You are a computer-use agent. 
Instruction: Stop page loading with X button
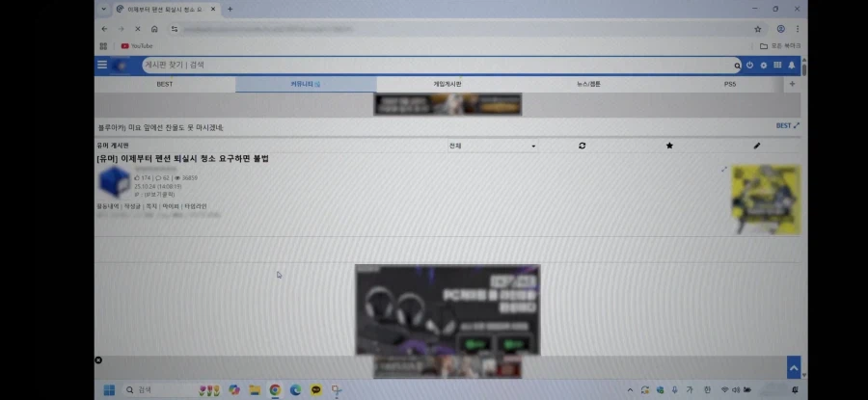click(x=137, y=29)
